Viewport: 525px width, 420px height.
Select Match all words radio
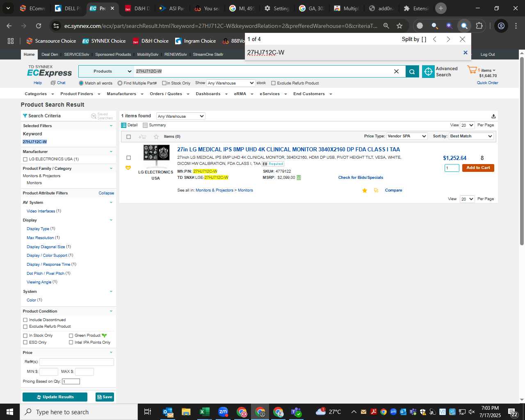click(81, 83)
